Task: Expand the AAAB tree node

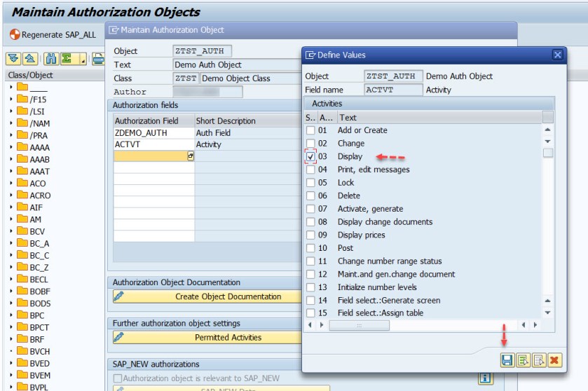Action: coord(11,159)
